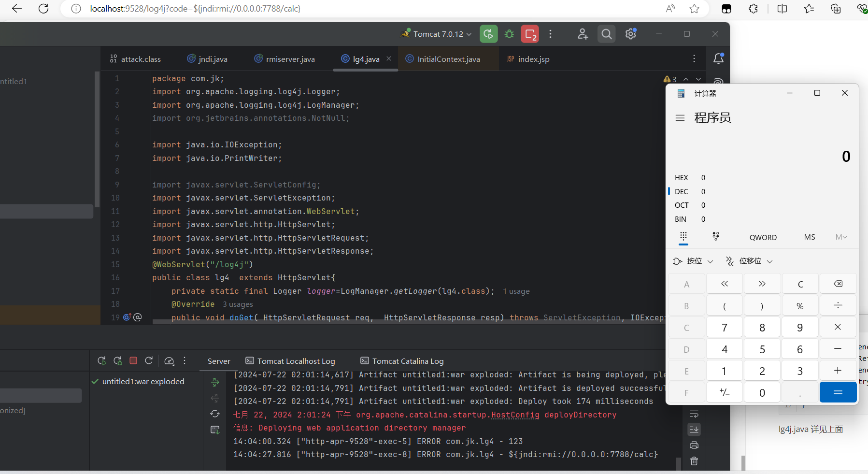The width and height of the screenshot is (868, 474).
Task: Click the plus/minus sign key
Action: click(x=725, y=392)
